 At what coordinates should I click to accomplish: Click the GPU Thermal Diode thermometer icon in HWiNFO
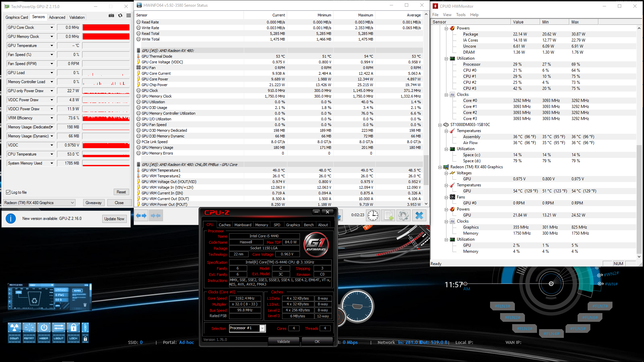(x=139, y=56)
